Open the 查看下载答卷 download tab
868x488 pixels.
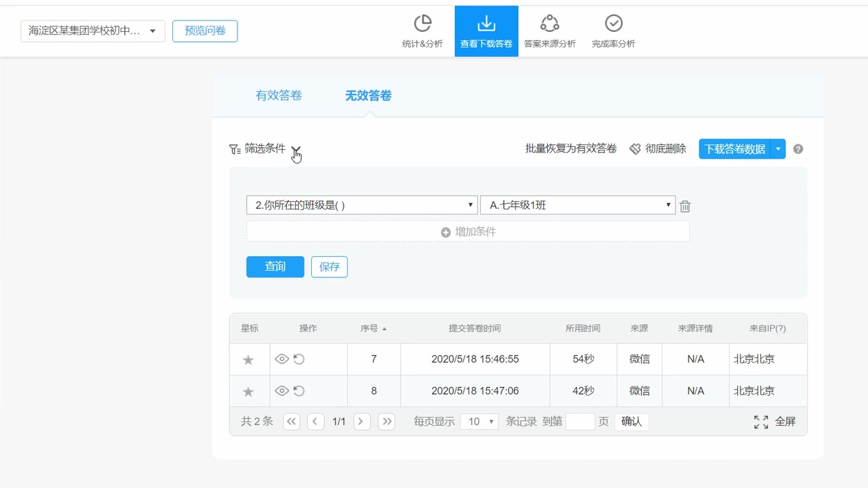coord(486,31)
